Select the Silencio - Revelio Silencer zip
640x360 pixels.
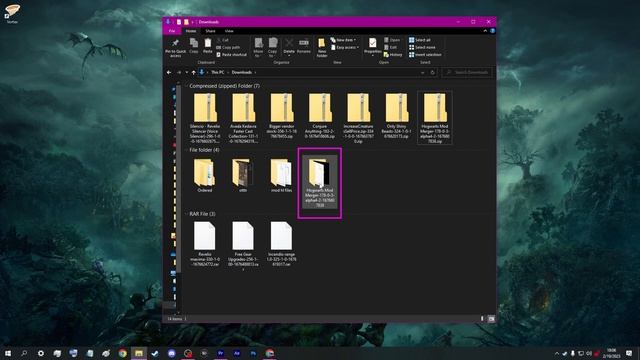(205, 118)
